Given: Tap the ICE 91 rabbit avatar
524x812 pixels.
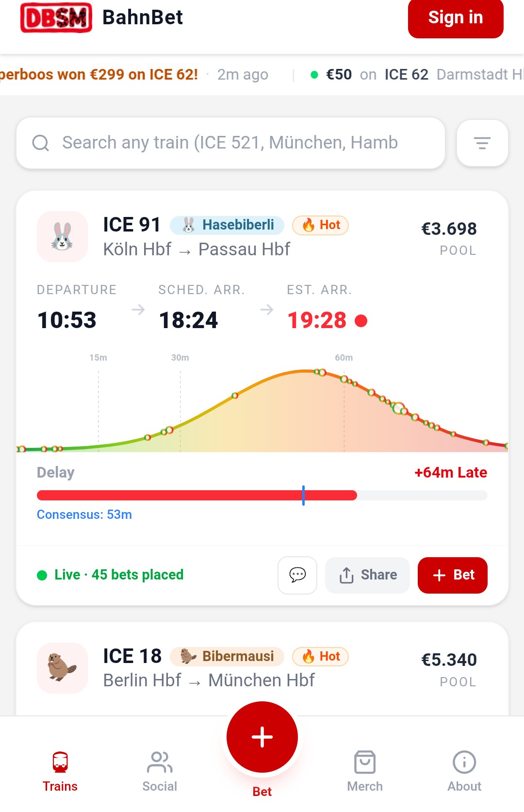Looking at the screenshot, I should (62, 237).
